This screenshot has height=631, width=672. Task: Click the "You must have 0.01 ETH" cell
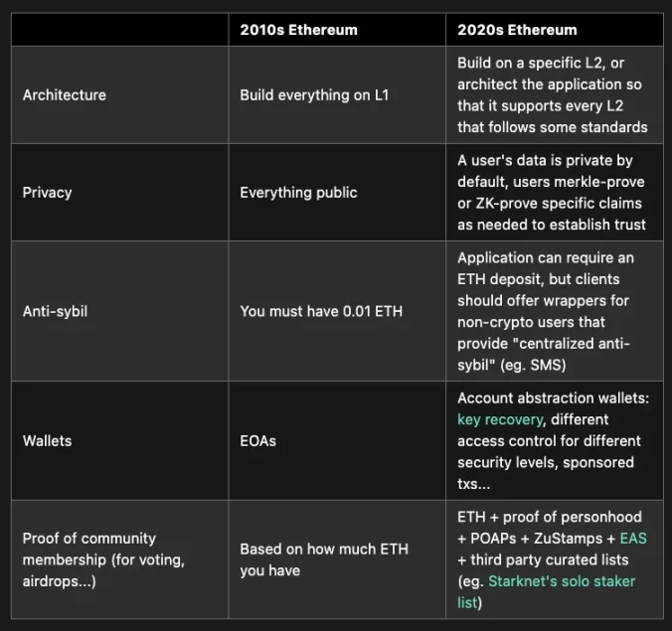(320, 311)
